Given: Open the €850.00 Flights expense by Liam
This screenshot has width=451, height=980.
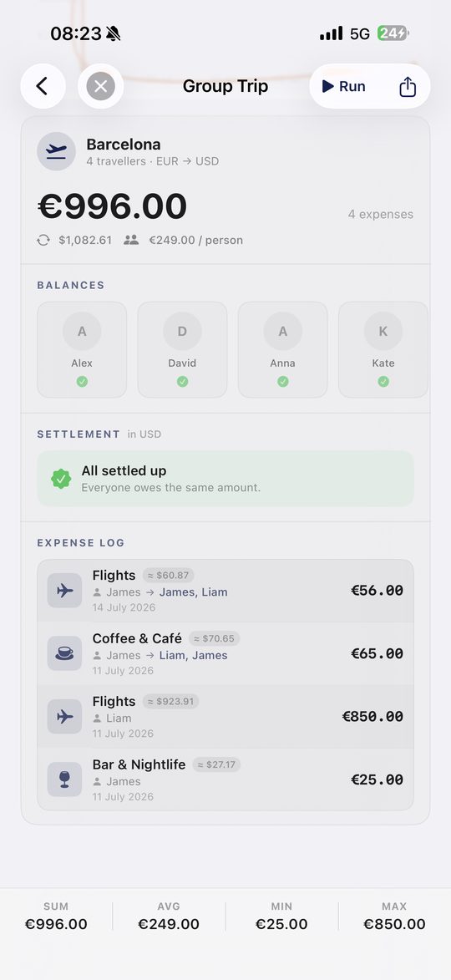Looking at the screenshot, I should 225,716.
